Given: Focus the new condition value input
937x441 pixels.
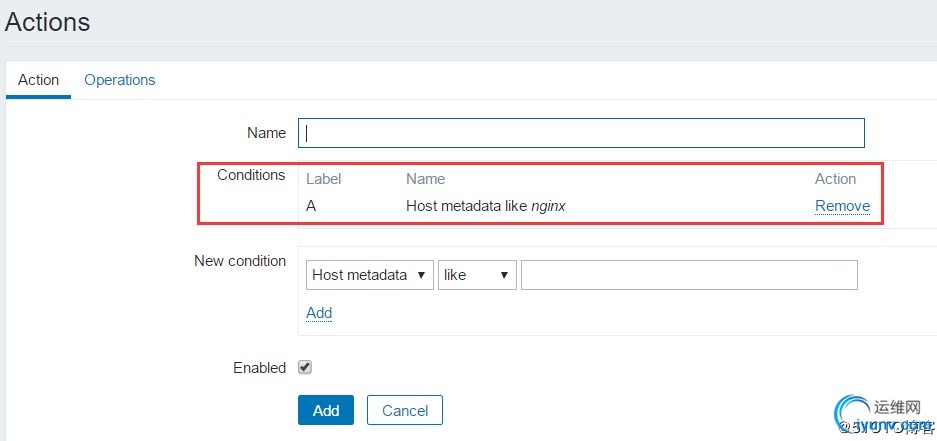Looking at the screenshot, I should coord(689,275).
